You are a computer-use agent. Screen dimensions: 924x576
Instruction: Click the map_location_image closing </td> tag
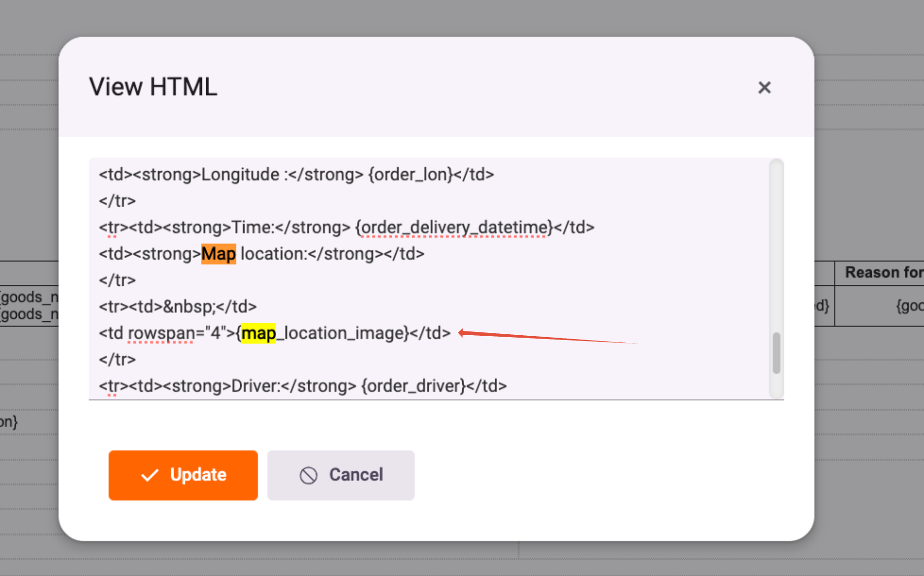431,333
